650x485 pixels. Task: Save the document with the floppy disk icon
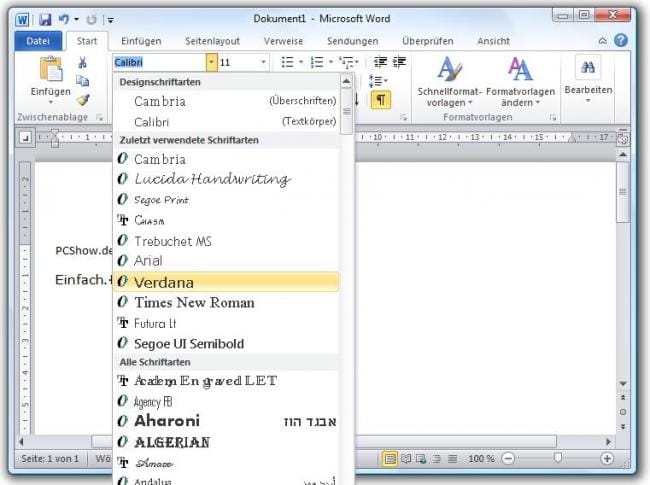[x=44, y=19]
